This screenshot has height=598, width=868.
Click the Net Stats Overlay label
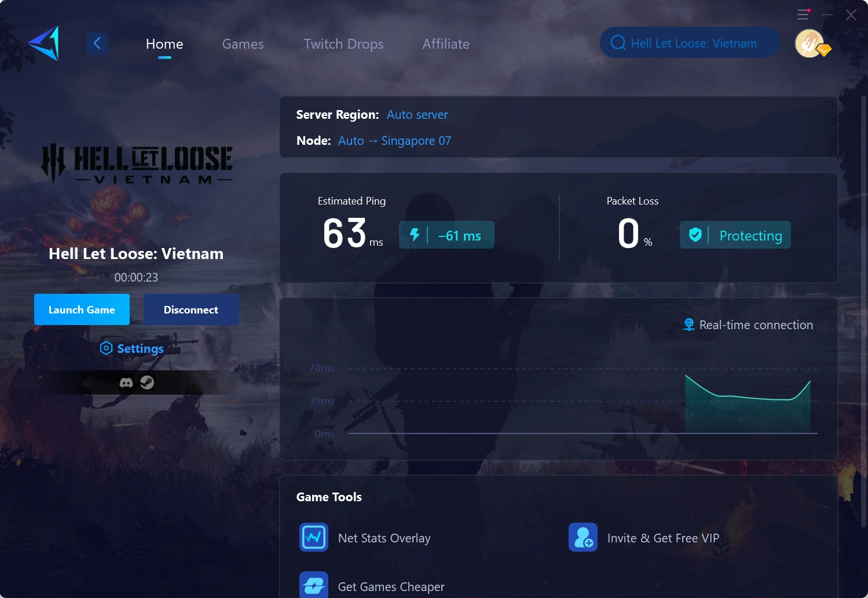tap(384, 538)
